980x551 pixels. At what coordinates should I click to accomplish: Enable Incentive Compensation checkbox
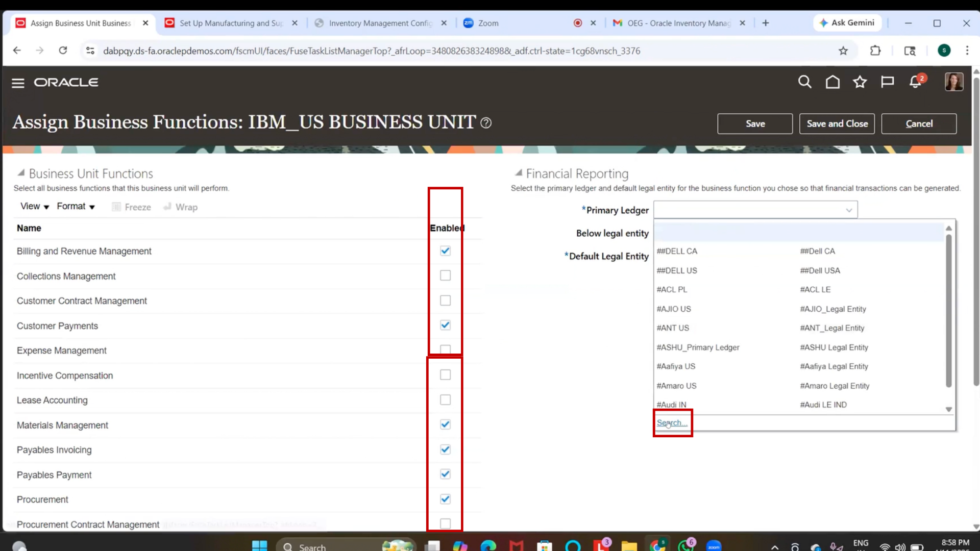(x=445, y=375)
